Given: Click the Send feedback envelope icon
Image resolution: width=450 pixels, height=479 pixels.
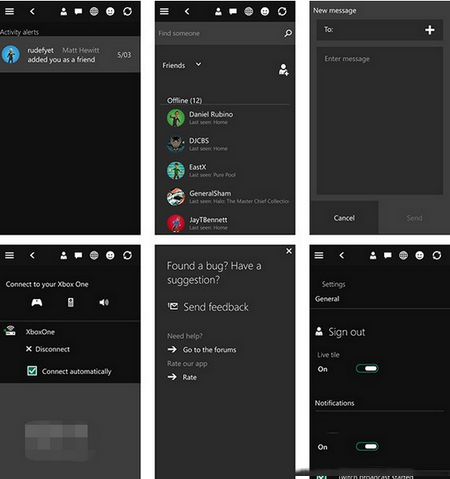Looking at the screenshot, I should point(173,306).
